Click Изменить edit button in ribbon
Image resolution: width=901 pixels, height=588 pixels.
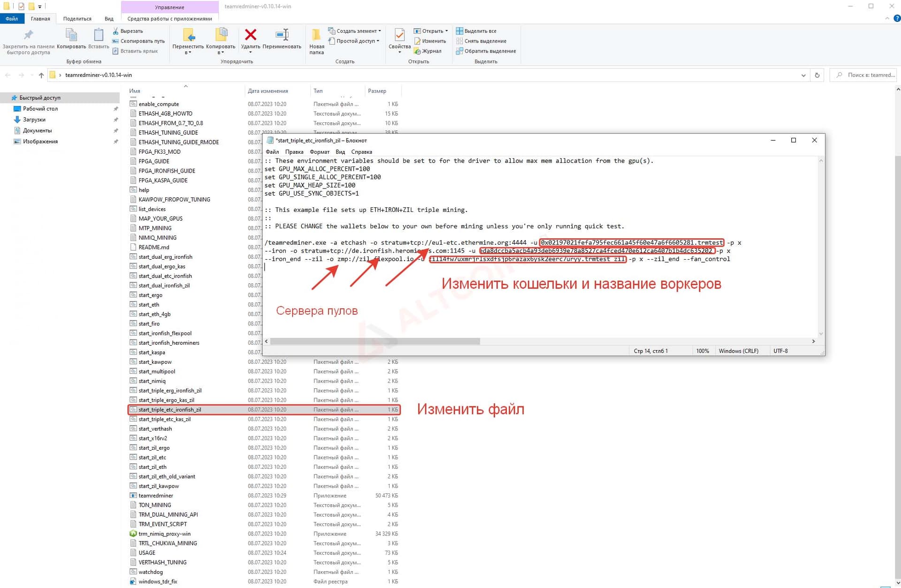point(430,41)
